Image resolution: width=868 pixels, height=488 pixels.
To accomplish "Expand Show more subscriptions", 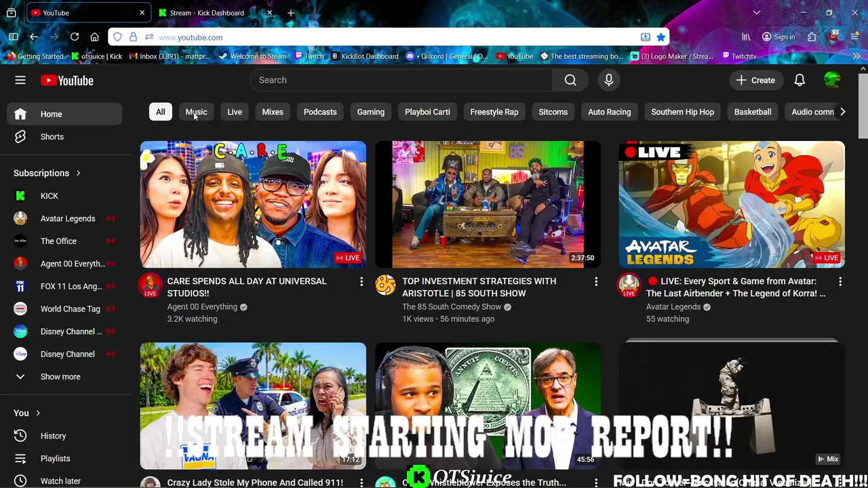I will (x=64, y=377).
